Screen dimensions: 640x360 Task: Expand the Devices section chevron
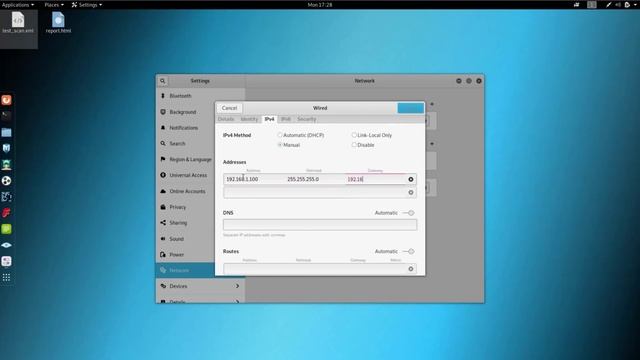click(x=237, y=286)
